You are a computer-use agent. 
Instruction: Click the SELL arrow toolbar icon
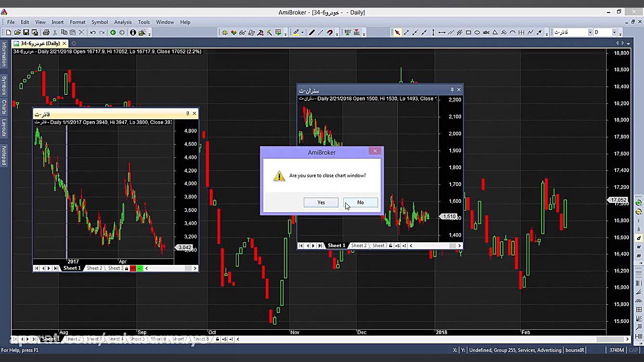pyautogui.click(x=357, y=33)
